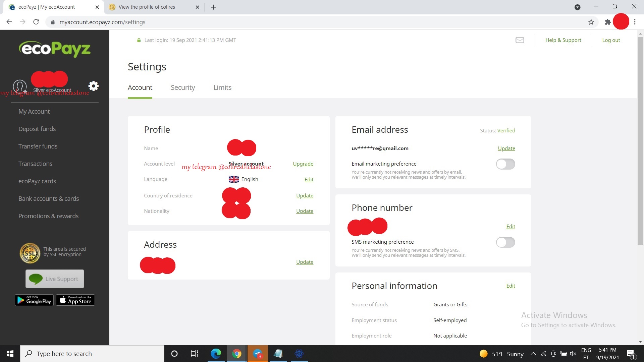
Task: Open the Windows Start menu
Action: point(10,354)
